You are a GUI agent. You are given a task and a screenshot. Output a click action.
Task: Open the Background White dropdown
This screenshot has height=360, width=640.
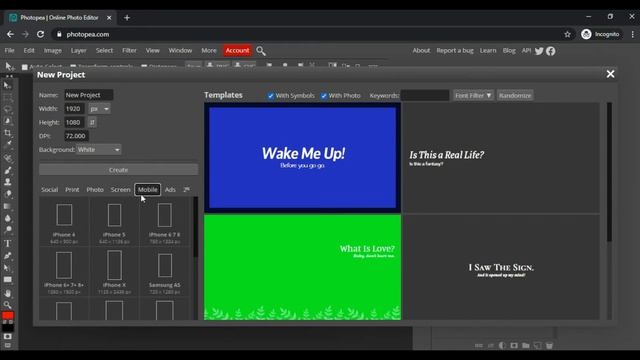pos(98,150)
